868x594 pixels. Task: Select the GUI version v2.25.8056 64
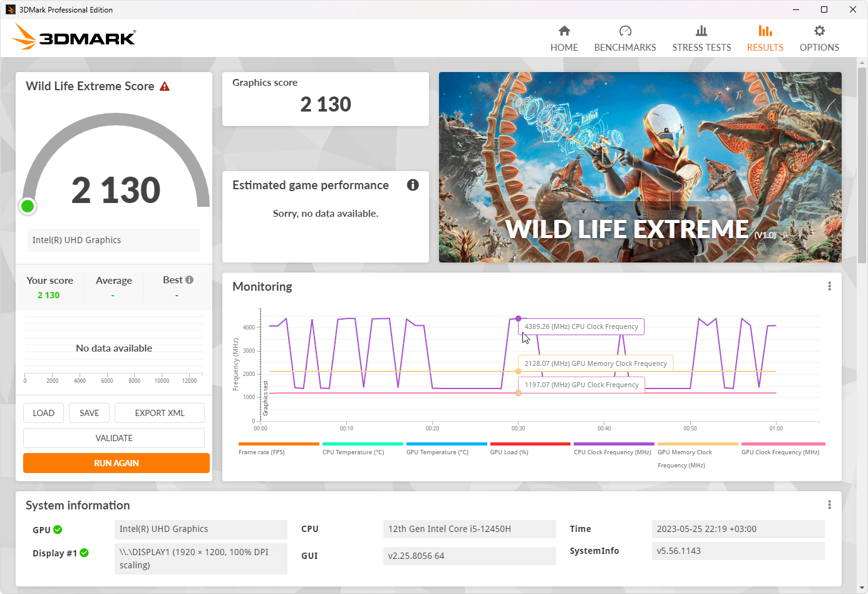[470, 556]
